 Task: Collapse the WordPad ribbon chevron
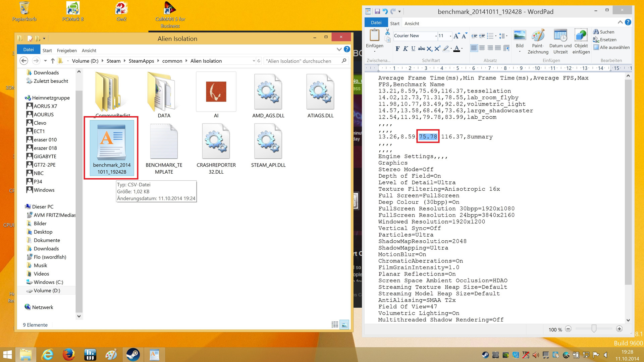click(620, 22)
